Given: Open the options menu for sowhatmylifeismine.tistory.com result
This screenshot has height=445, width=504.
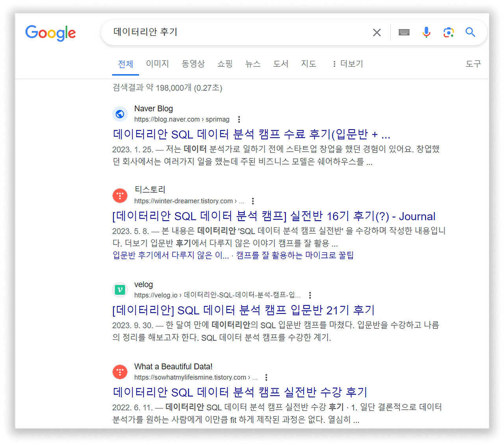Looking at the screenshot, I should tap(266, 377).
